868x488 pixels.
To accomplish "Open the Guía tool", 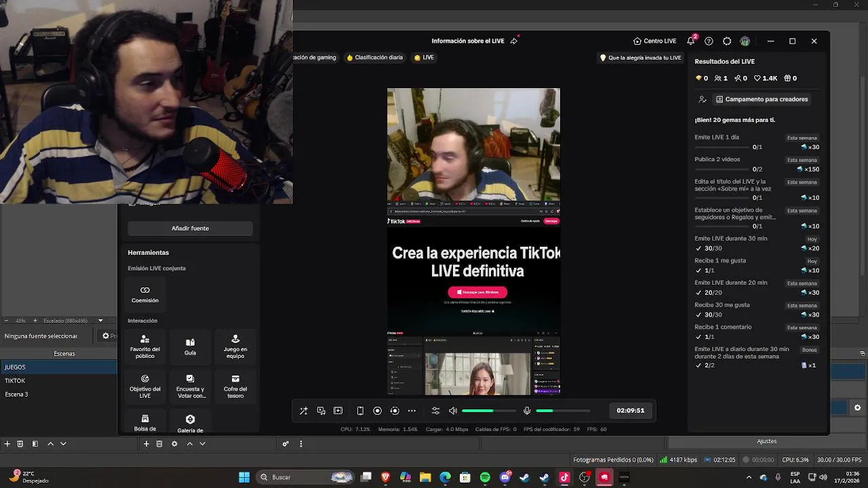I will [190, 346].
